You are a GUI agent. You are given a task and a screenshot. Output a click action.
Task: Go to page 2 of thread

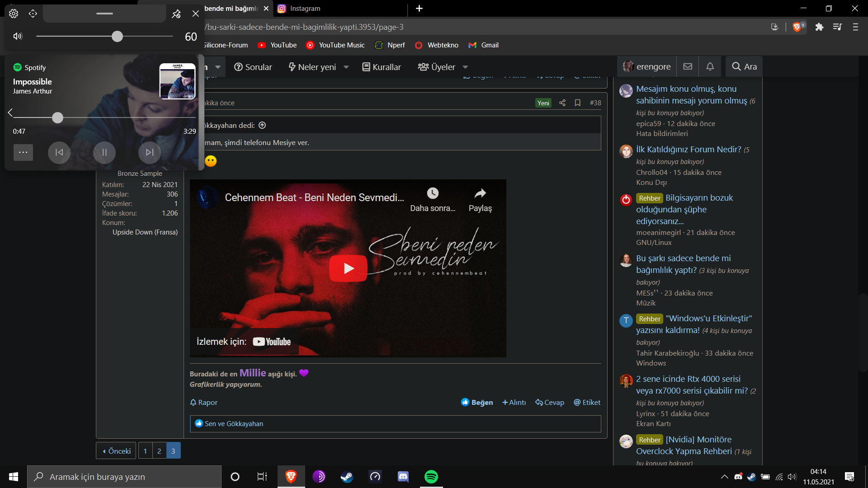159,451
